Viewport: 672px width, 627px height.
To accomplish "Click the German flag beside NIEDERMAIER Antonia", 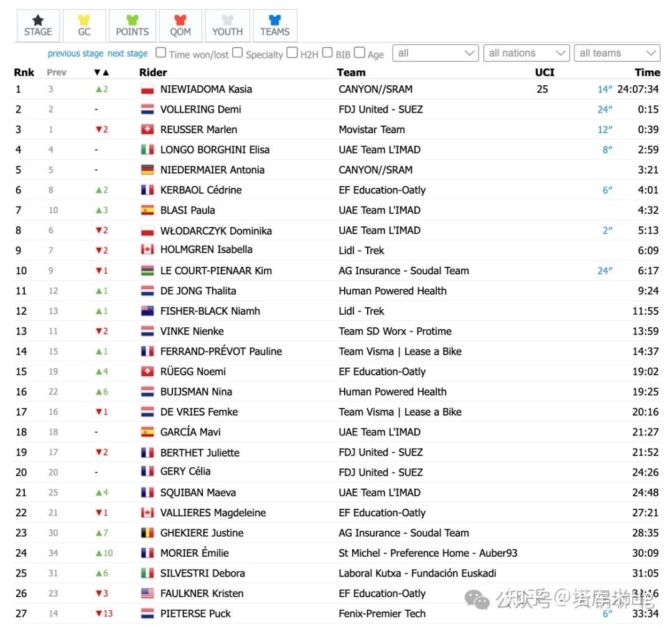I will click(x=147, y=170).
